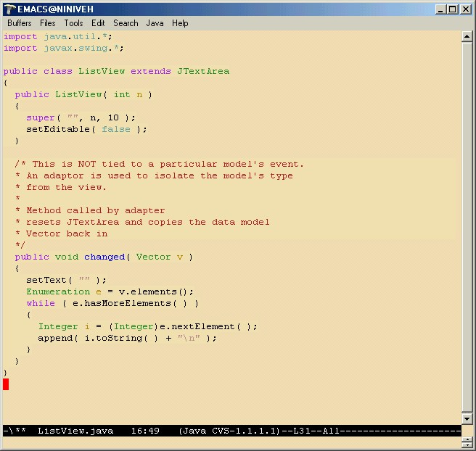Click the scrollbar down arrow

(x=467, y=418)
